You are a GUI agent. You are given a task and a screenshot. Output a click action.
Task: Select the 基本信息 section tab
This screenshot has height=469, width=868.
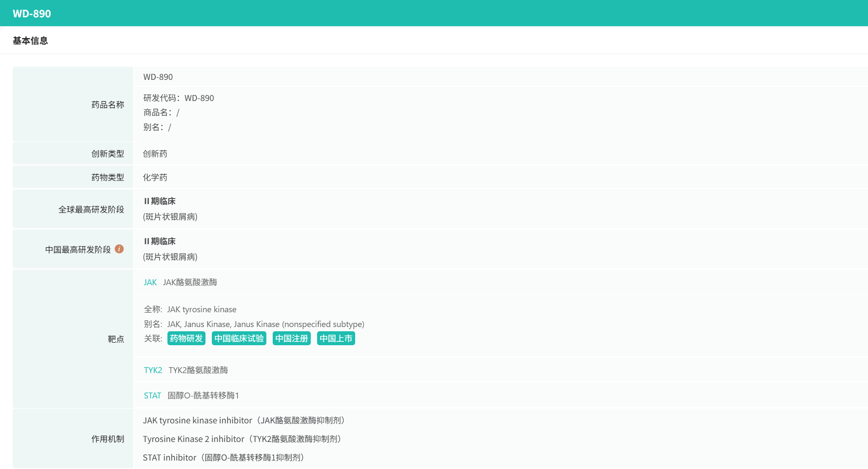tap(30, 41)
